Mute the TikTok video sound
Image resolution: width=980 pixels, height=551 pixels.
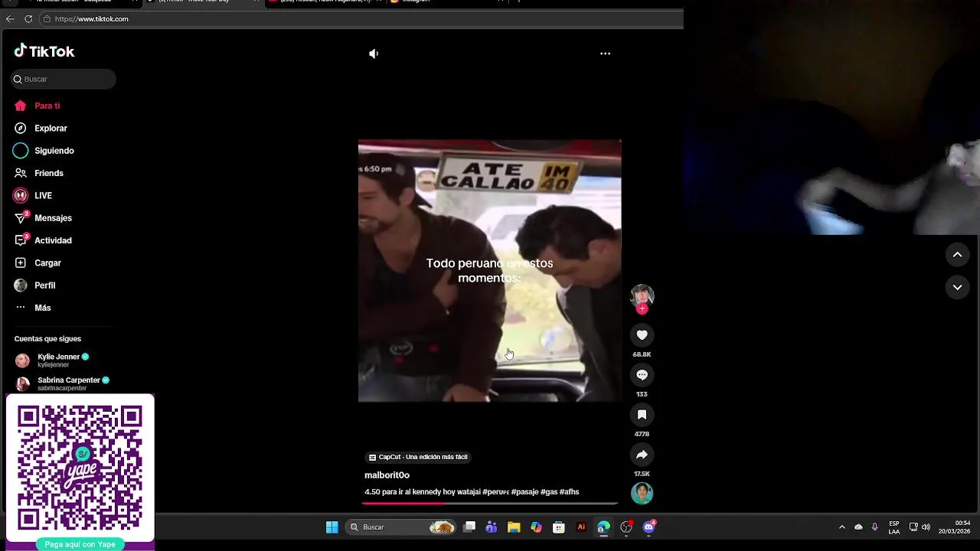(x=374, y=54)
